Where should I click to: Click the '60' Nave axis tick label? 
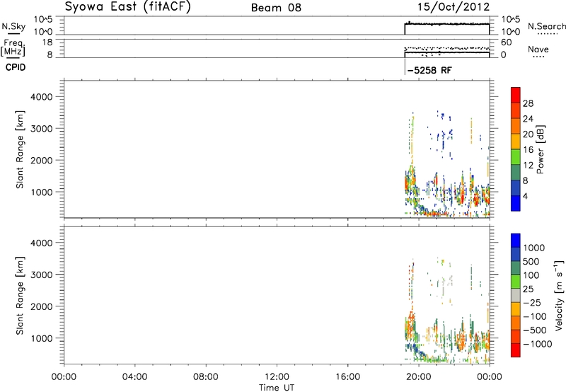(506, 42)
